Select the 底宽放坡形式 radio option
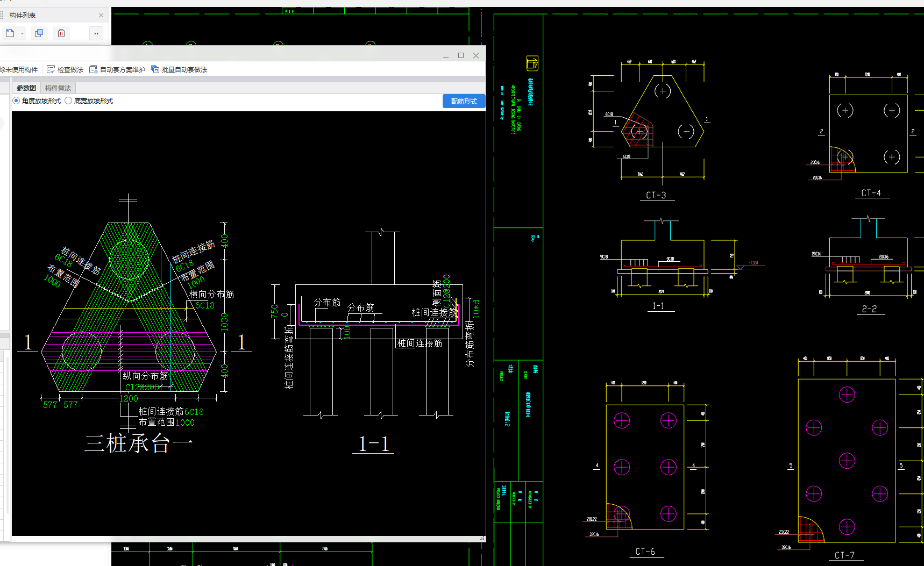The image size is (924, 566). pyautogui.click(x=89, y=101)
